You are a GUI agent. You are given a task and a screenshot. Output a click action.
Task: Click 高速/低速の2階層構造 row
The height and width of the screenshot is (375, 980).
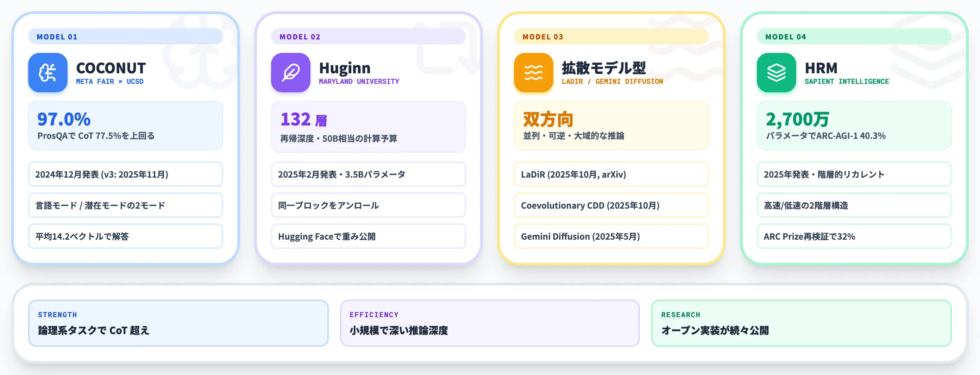[854, 205]
